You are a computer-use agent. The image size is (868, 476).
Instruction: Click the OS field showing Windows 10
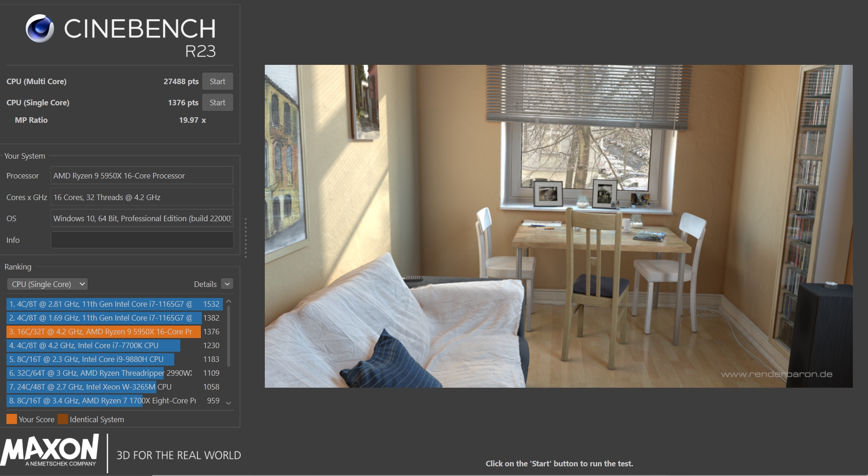point(142,218)
